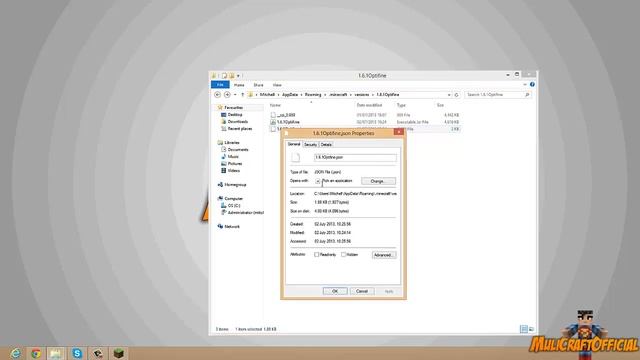
Task: Select General tab in Properties
Action: tap(294, 144)
